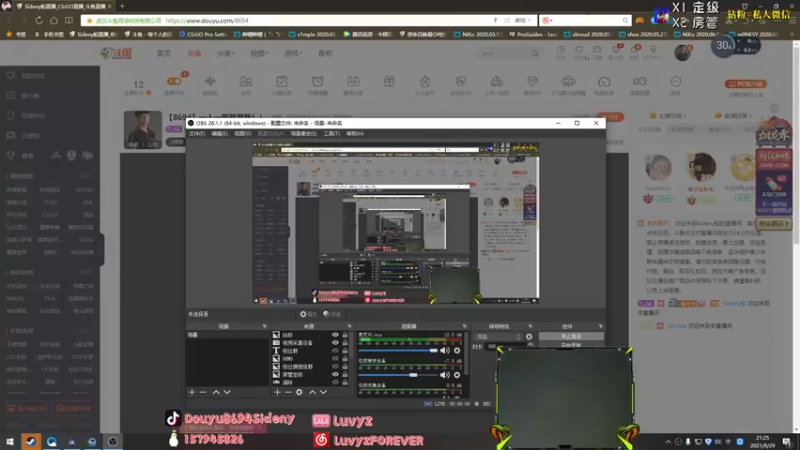
Task: Click PC客户端 button on Douyu page
Action: coord(746,84)
